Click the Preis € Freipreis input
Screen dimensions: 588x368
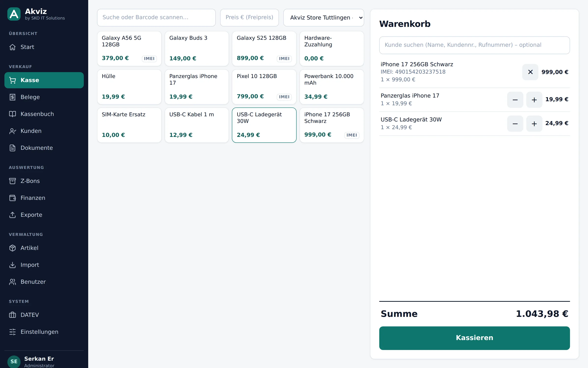[249, 18]
